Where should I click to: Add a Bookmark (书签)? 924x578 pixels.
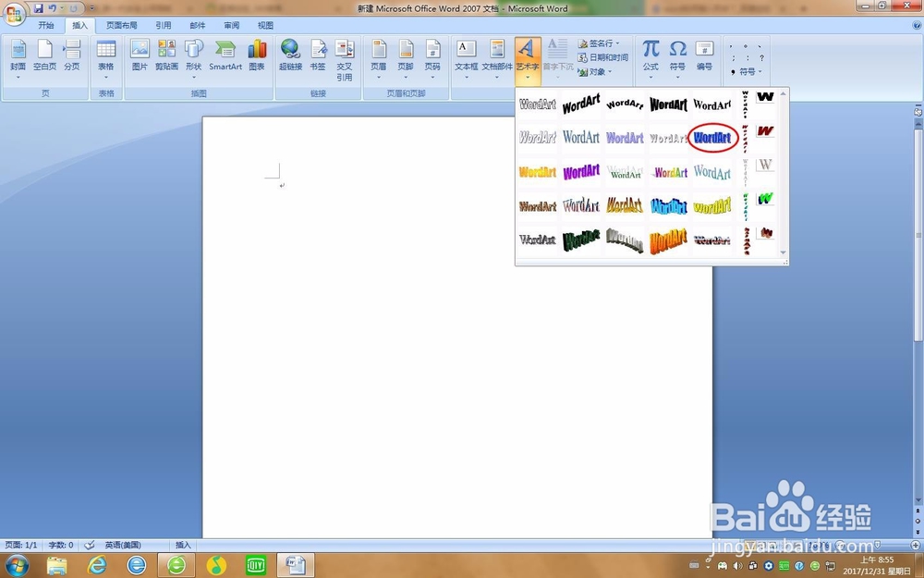click(318, 56)
